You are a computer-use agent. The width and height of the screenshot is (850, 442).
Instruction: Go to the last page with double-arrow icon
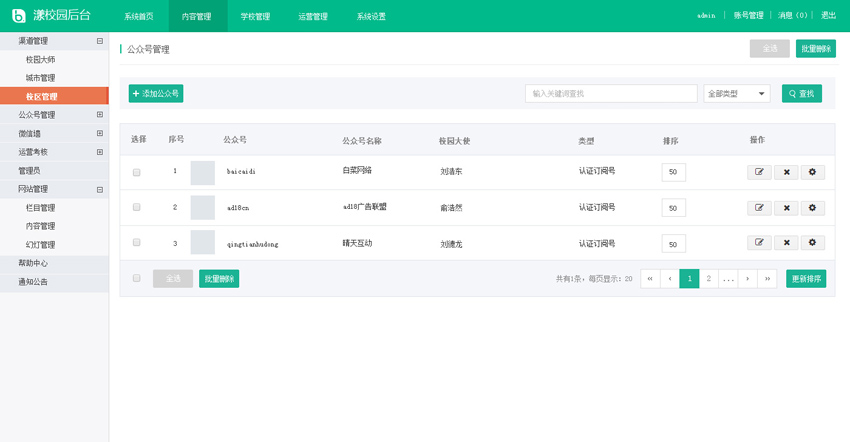(x=767, y=279)
